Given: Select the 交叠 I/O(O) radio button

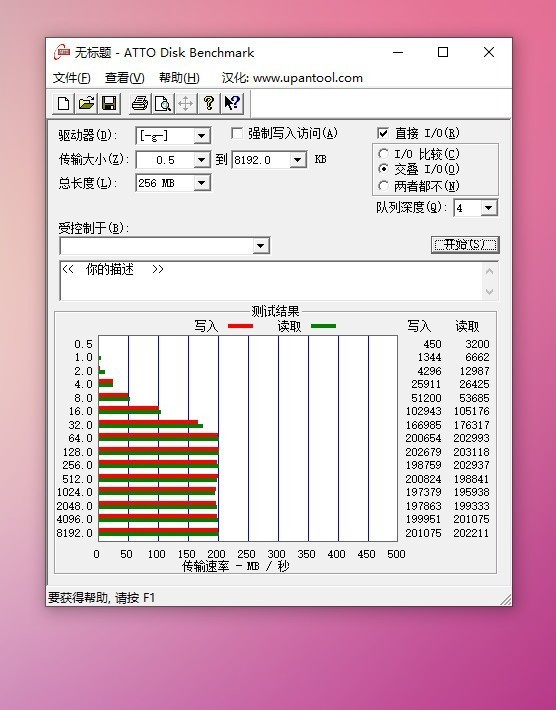Looking at the screenshot, I should point(383,169).
